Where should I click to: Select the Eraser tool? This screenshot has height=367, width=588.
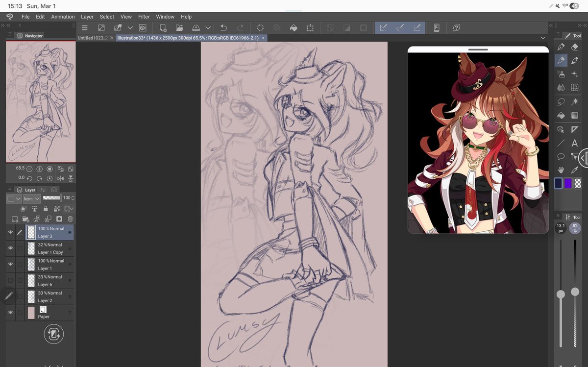pyautogui.click(x=575, y=47)
